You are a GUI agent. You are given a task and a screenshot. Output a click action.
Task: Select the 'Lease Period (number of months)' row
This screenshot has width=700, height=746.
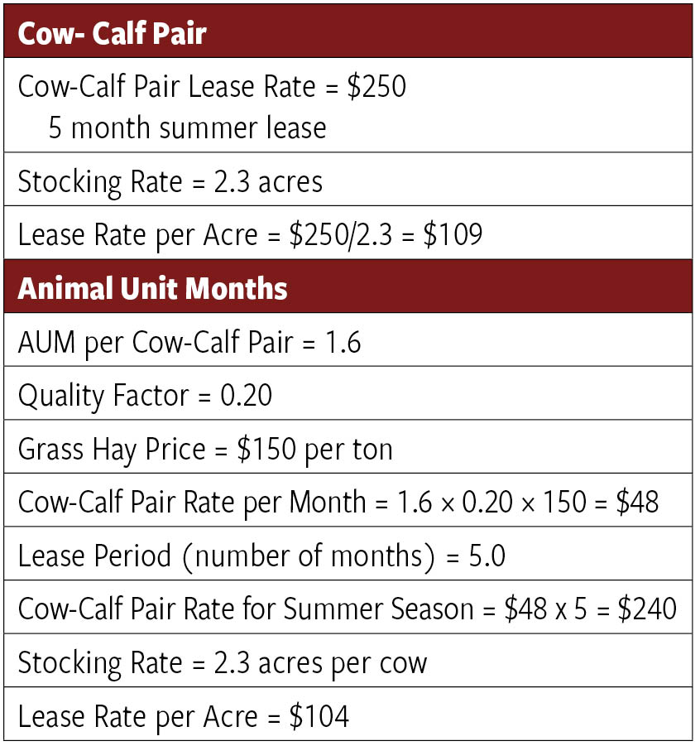(x=261, y=556)
